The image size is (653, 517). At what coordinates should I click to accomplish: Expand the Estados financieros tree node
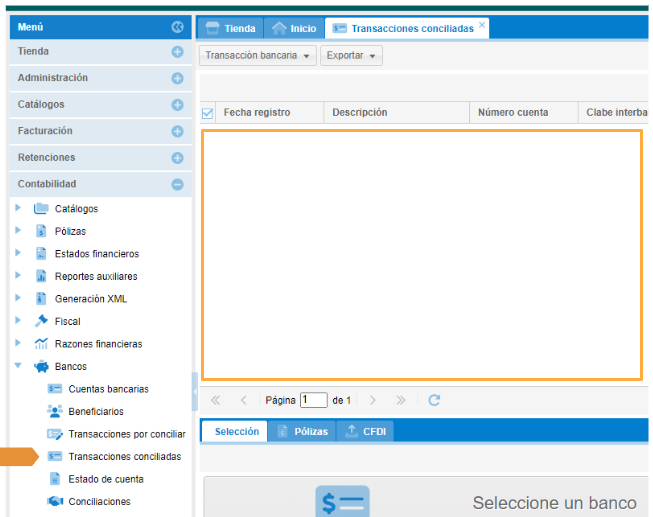18,253
